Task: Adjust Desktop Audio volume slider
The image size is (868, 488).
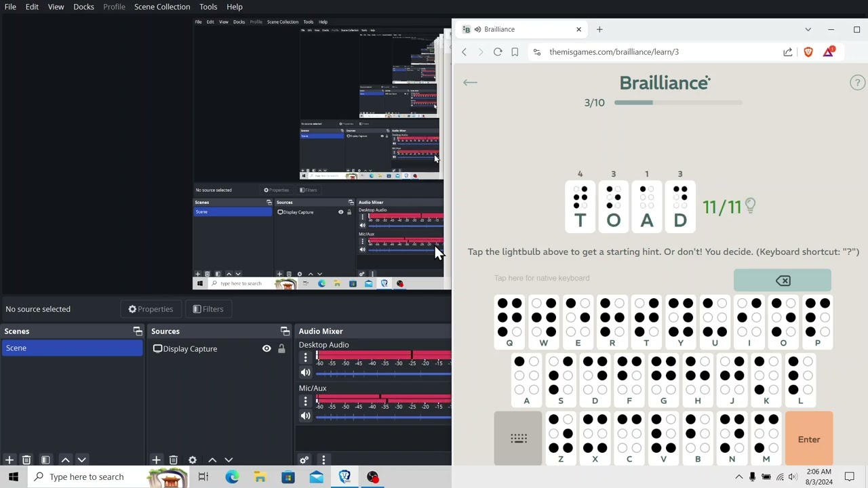Action: tap(383, 373)
